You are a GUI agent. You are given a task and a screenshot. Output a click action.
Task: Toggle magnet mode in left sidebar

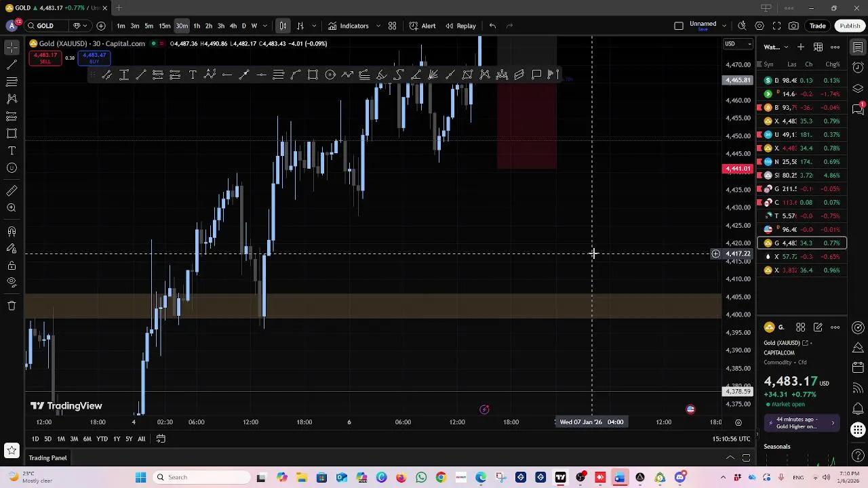click(x=12, y=231)
